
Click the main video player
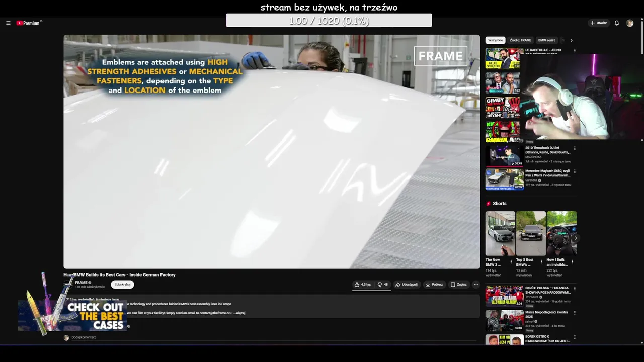point(272,151)
